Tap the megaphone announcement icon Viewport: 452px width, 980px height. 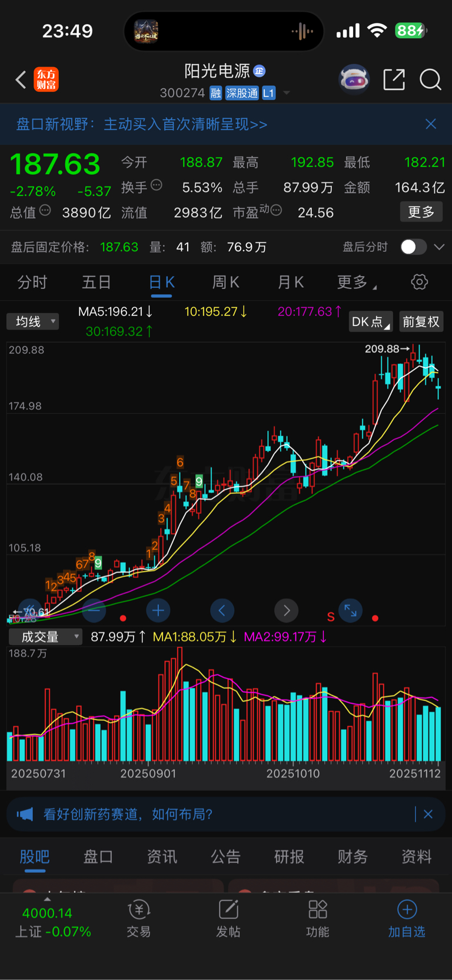point(25,814)
